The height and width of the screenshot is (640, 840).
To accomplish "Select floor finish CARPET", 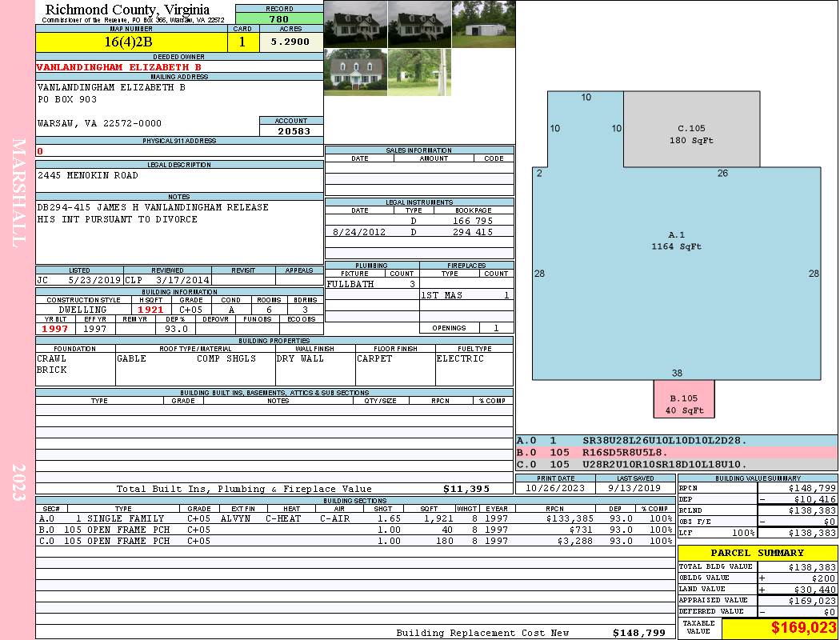I will coord(374,358).
